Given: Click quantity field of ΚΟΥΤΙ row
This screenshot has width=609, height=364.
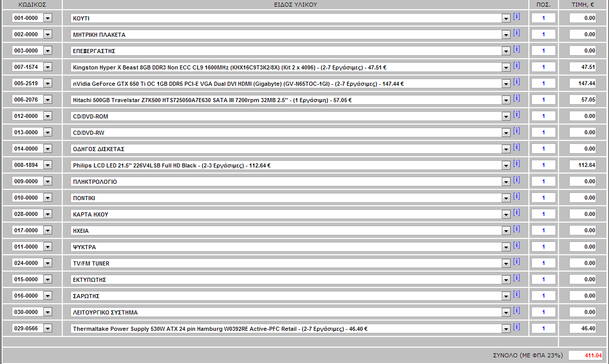Looking at the screenshot, I should tap(543, 18).
